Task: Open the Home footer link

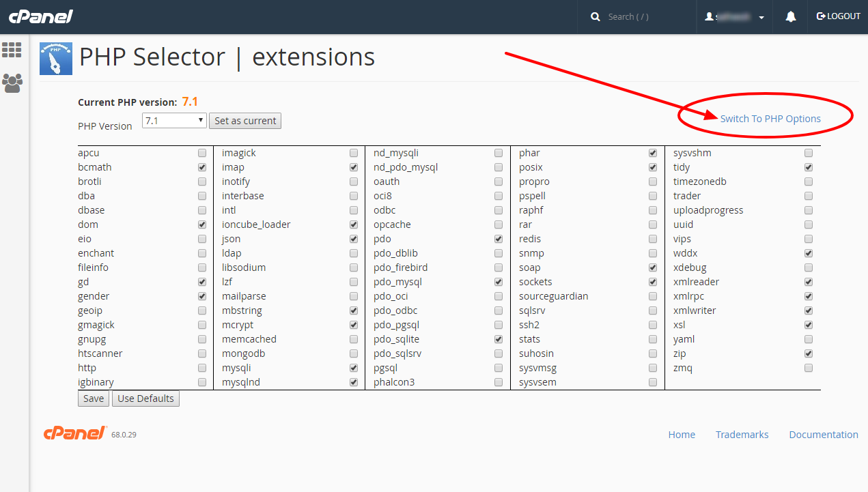Action: (x=682, y=435)
